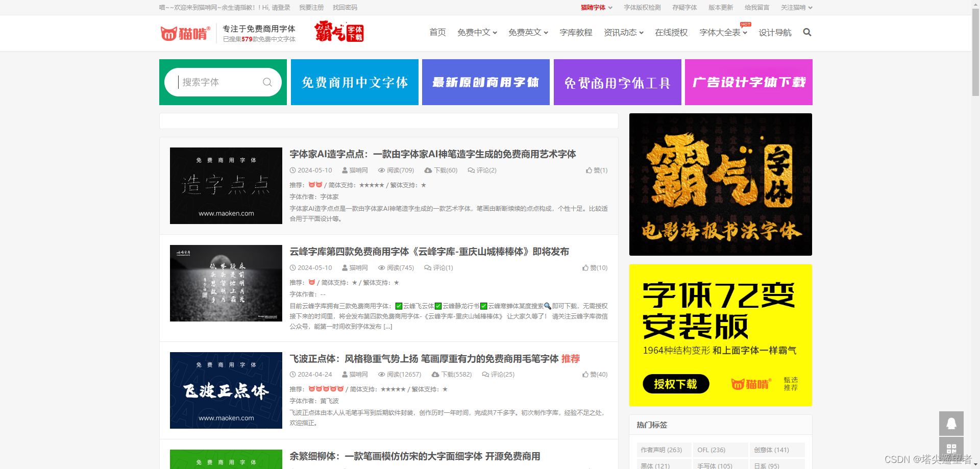Click the 免费商用中文字体 blue banner
The height and width of the screenshot is (469, 980).
coord(355,82)
